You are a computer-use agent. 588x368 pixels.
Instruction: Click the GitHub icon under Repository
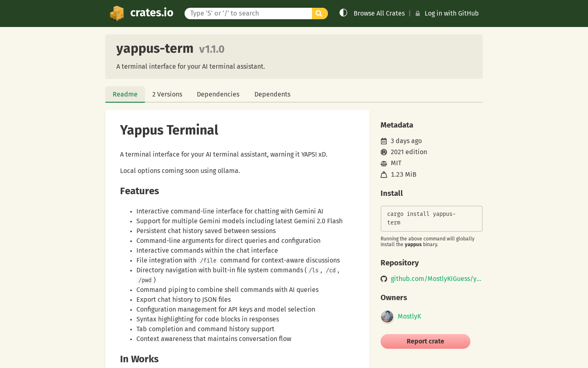tap(384, 279)
